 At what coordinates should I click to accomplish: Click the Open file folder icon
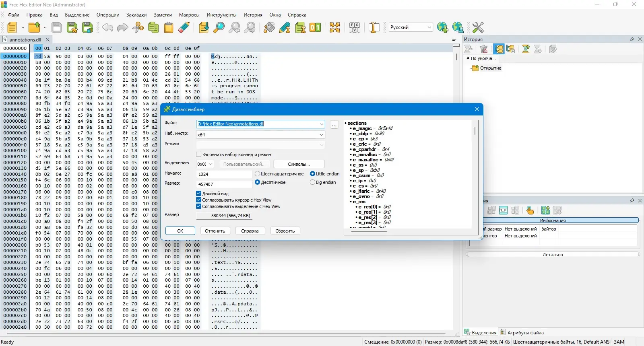click(35, 27)
